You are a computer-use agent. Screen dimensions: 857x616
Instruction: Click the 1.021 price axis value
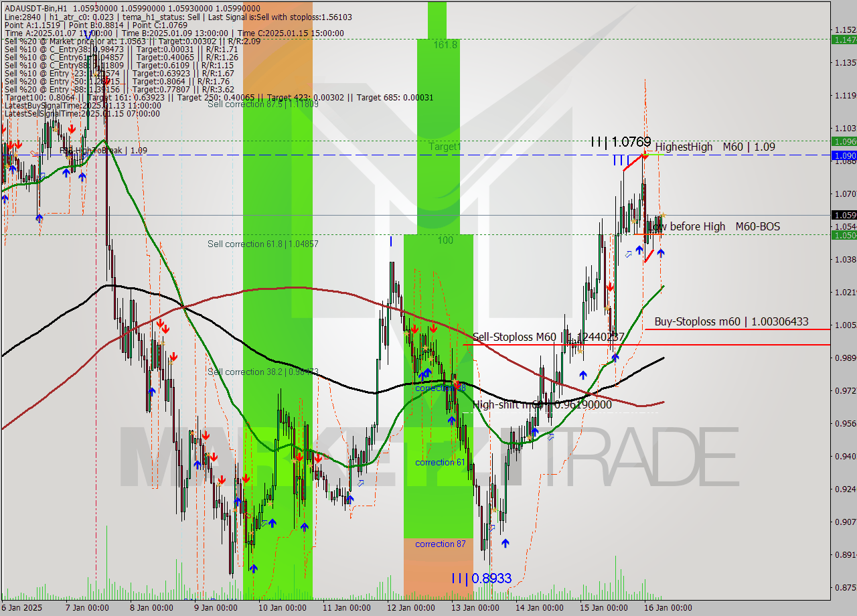click(x=845, y=292)
